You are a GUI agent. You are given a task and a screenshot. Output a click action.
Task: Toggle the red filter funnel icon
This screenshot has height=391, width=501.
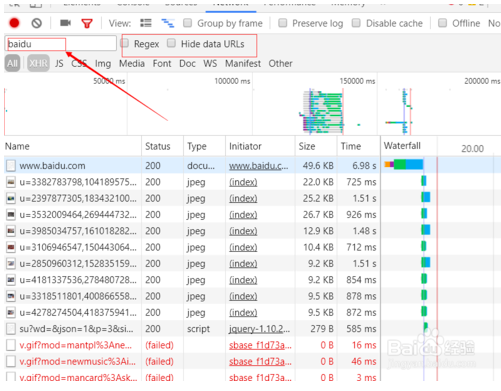coord(87,23)
